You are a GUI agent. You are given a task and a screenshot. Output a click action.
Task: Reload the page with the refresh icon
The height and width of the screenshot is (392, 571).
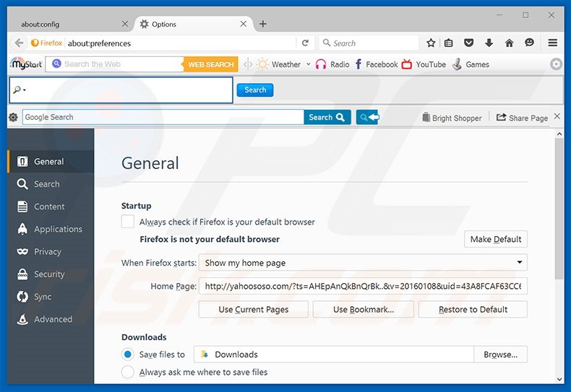(x=306, y=43)
